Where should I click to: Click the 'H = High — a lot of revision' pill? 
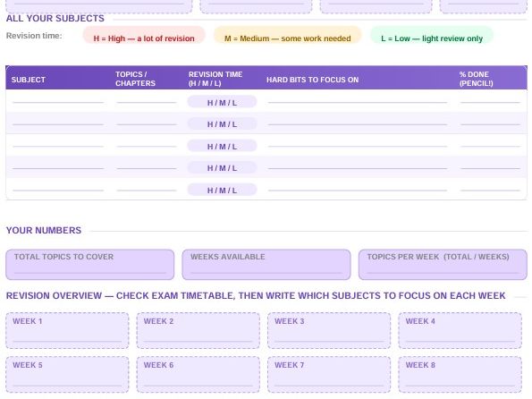(144, 35)
